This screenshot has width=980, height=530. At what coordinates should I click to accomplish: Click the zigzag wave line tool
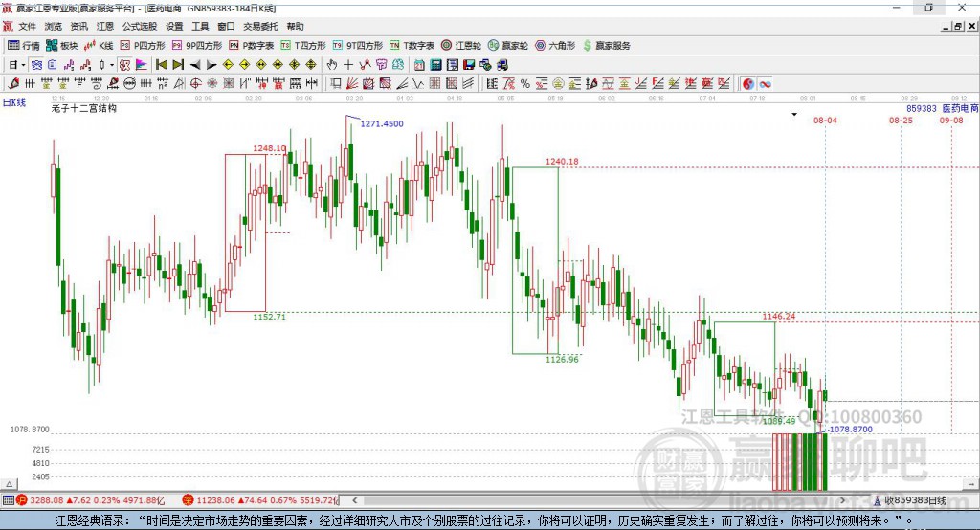(418, 84)
